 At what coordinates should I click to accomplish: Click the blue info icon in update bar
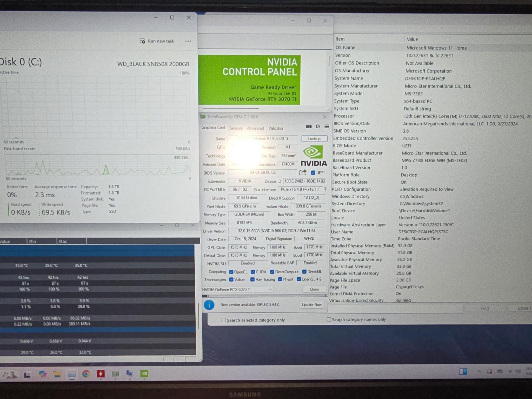point(209,305)
